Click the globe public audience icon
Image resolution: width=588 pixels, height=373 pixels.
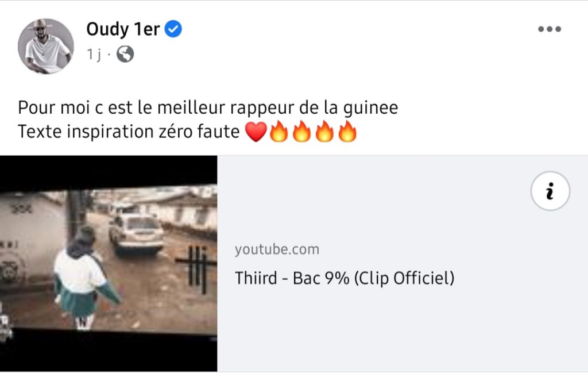pos(125,55)
